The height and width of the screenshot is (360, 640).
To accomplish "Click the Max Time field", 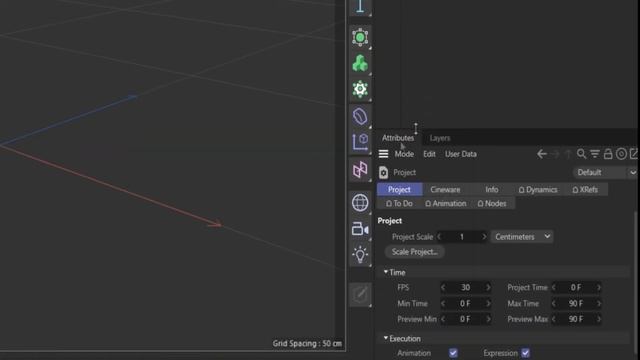I will [576, 303].
